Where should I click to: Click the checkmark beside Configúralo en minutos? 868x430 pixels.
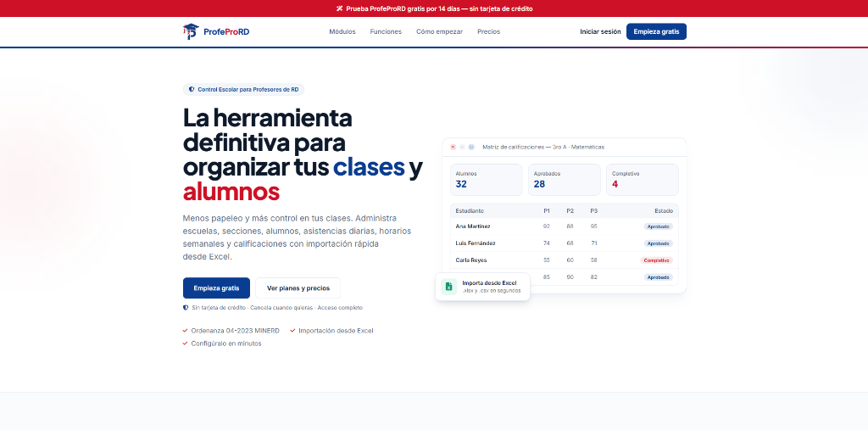coord(185,343)
